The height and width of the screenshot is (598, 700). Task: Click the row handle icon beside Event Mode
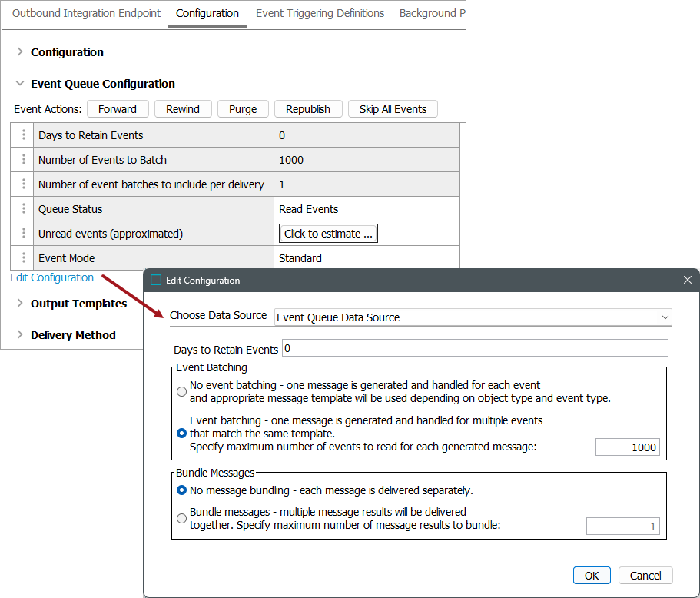pos(23,258)
